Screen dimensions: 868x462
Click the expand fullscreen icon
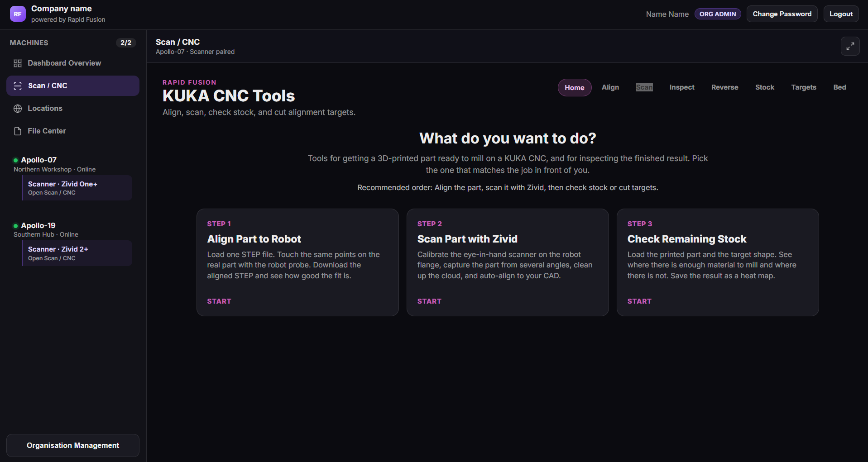pyautogui.click(x=850, y=46)
